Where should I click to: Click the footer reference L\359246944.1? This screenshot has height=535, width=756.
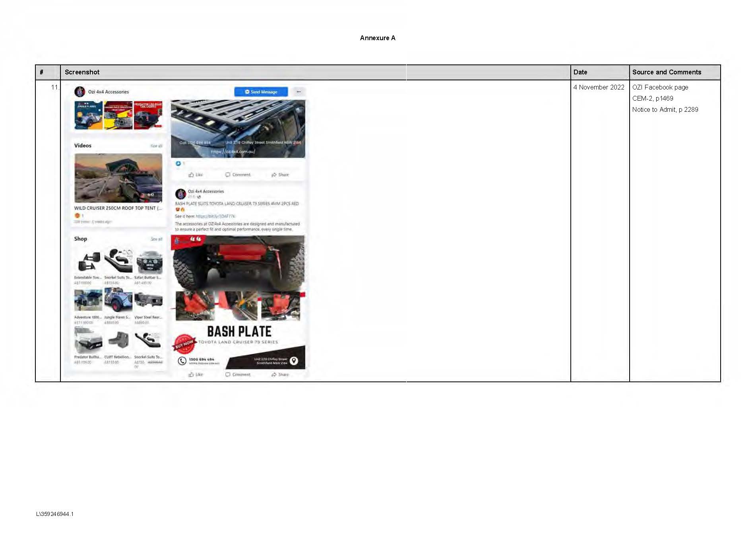(x=55, y=514)
